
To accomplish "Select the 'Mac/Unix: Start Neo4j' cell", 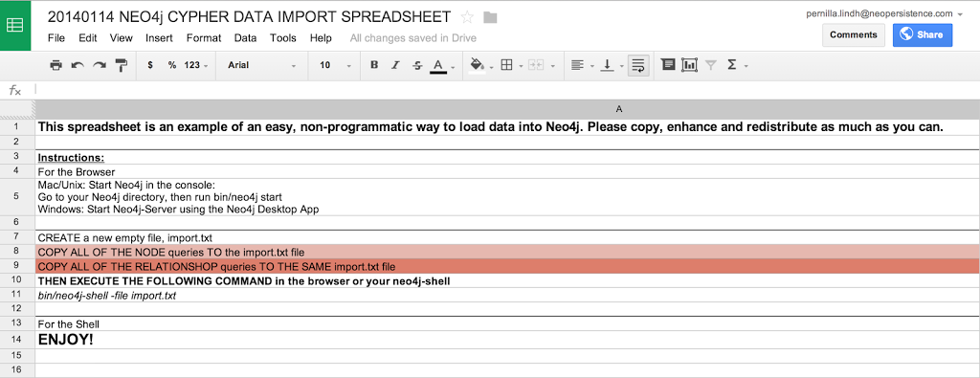I will pyautogui.click(x=507, y=197).
